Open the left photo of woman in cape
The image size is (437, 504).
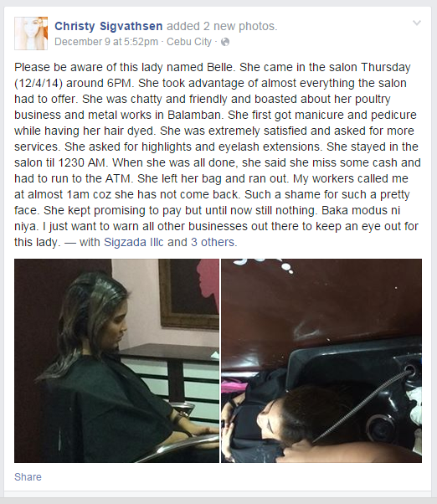click(116, 361)
